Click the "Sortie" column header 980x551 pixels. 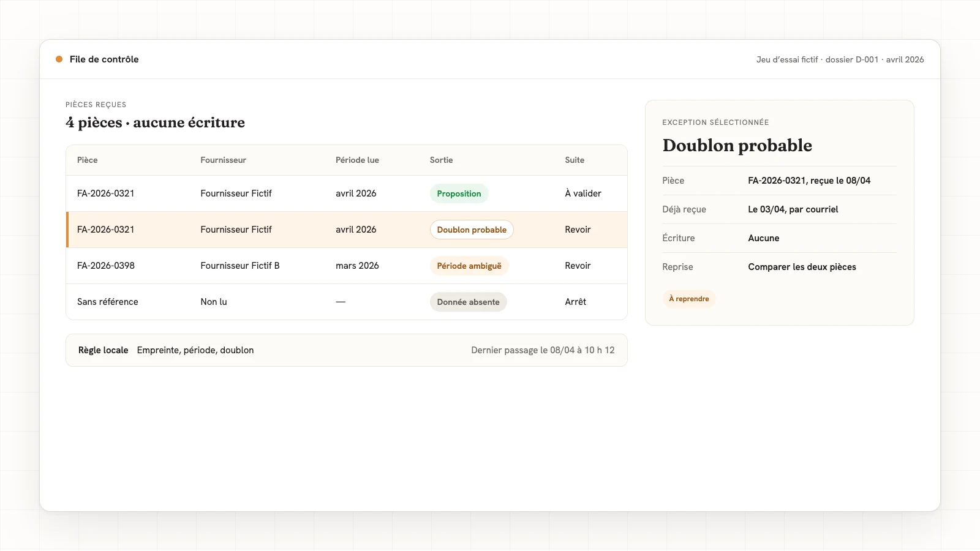click(442, 160)
